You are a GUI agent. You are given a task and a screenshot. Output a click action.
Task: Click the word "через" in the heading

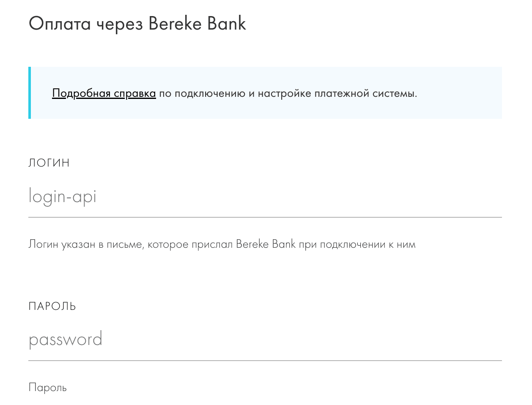point(119,24)
